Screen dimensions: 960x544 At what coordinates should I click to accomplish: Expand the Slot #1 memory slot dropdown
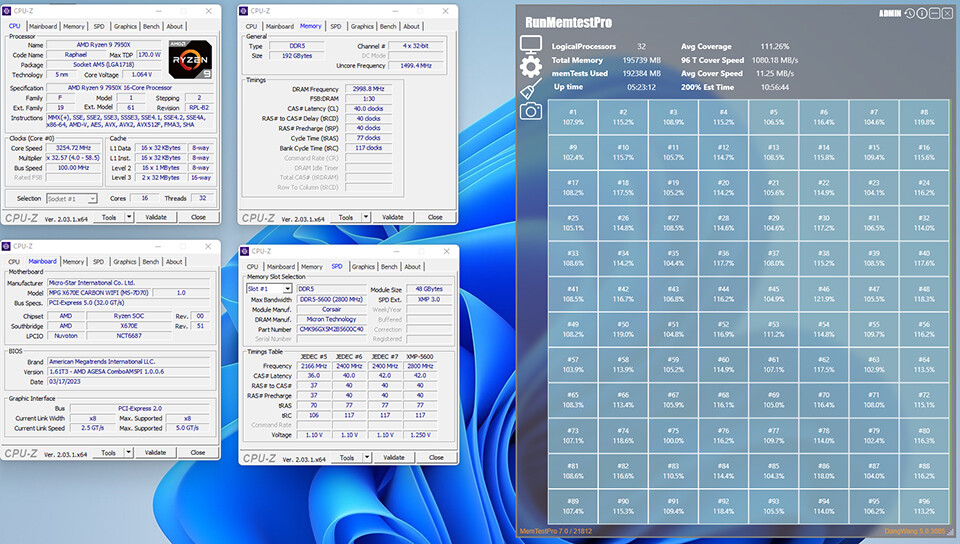(287, 288)
